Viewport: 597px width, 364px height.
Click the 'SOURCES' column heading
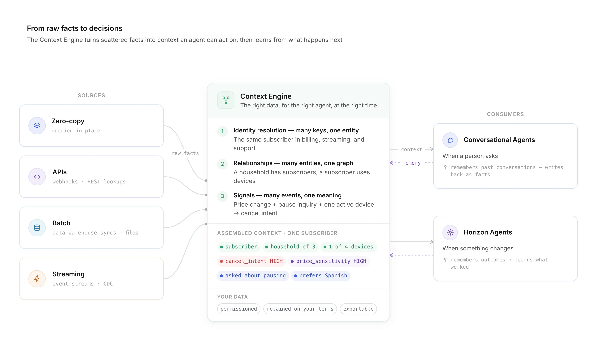(91, 95)
